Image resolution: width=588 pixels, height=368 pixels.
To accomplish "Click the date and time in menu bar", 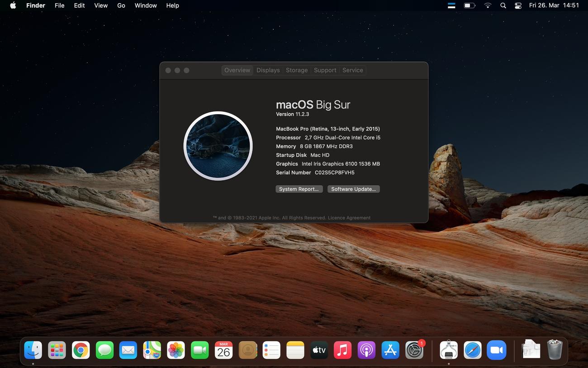I will [554, 5].
